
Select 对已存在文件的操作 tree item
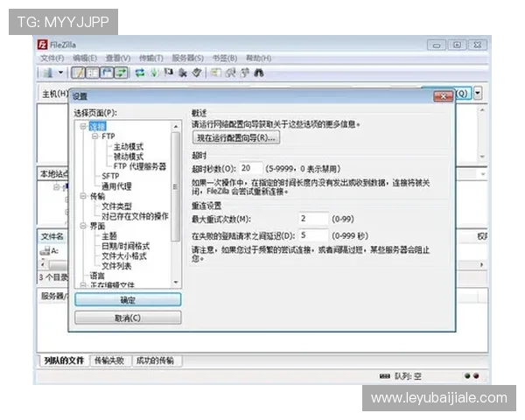tap(135, 216)
